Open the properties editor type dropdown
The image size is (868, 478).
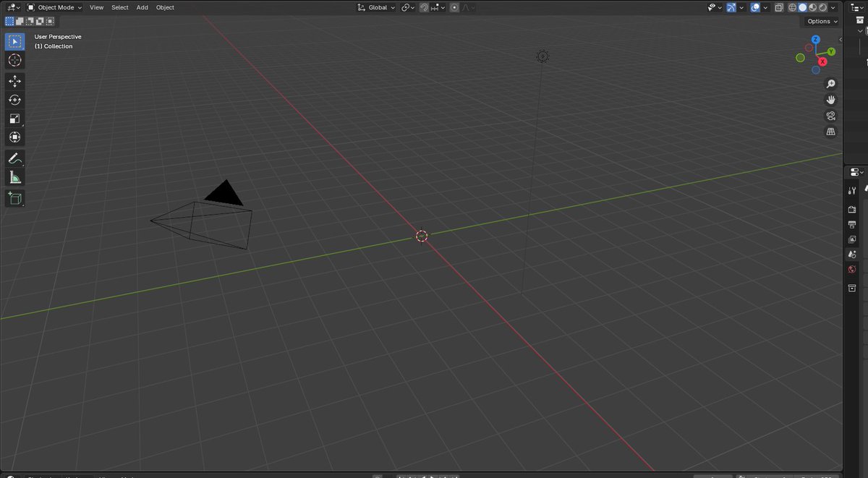(857, 172)
